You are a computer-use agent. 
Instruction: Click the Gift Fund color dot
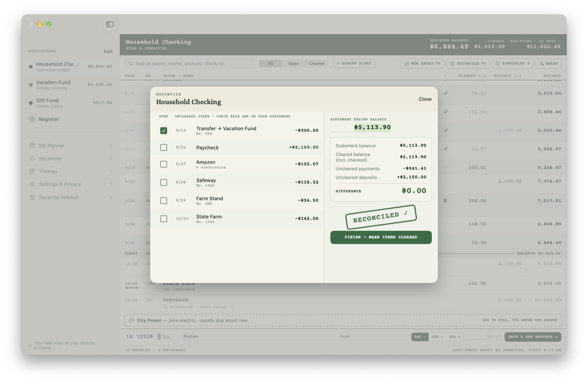[x=31, y=103]
